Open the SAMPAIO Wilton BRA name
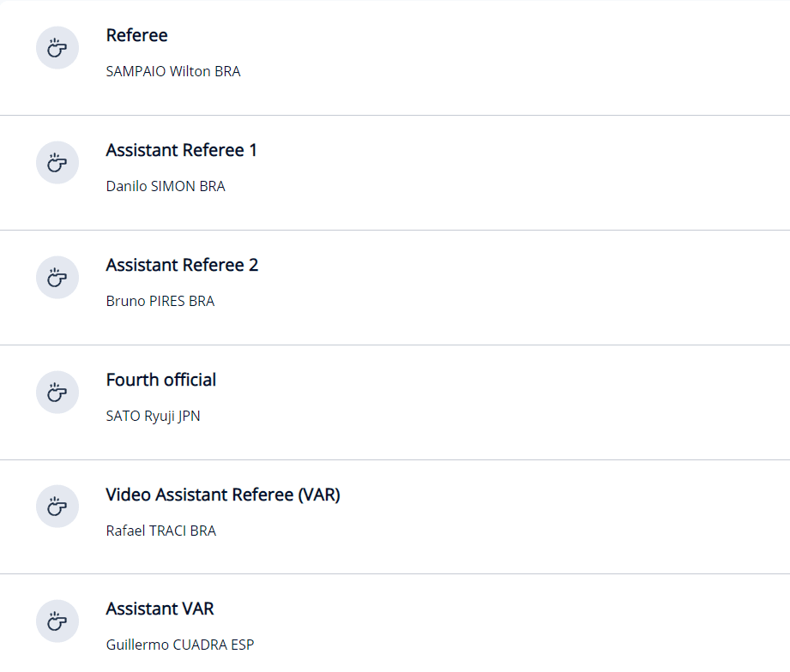Screen dimensions: 790x672 (x=173, y=71)
